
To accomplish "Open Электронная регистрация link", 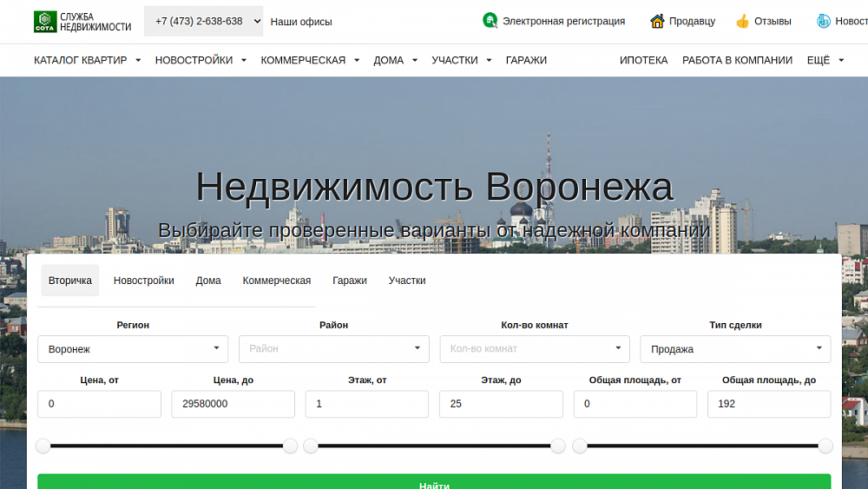I will click(563, 21).
